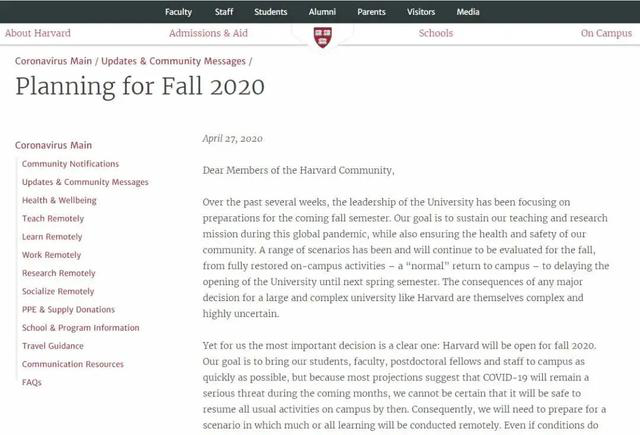
Task: Select Teach Remotely sidebar link
Action: (53, 218)
